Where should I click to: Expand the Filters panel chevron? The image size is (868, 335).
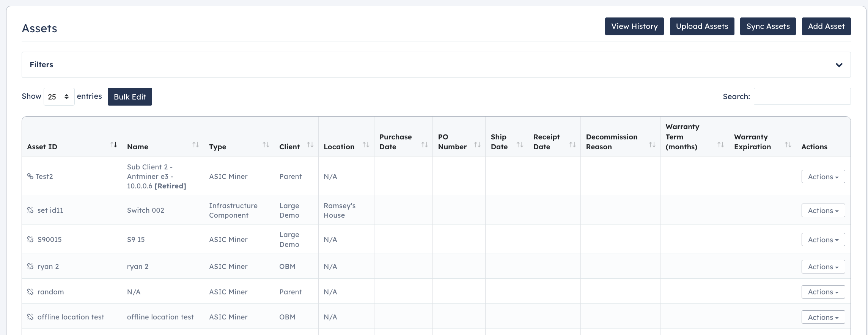(x=839, y=65)
